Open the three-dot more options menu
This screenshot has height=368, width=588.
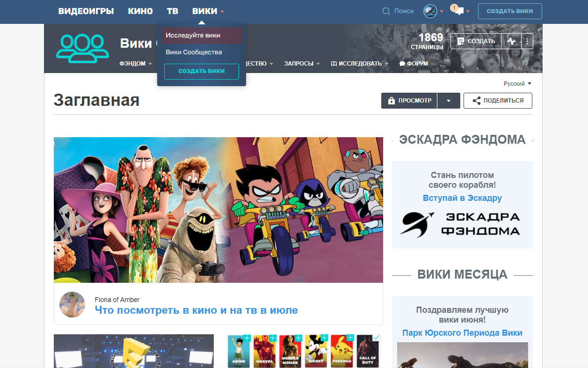point(527,41)
